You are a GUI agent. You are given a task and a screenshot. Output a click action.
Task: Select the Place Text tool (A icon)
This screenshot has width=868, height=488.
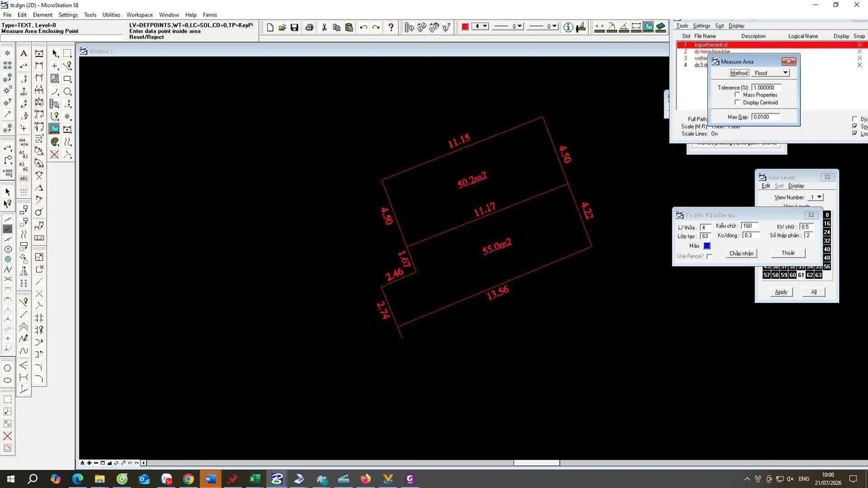coord(24,53)
